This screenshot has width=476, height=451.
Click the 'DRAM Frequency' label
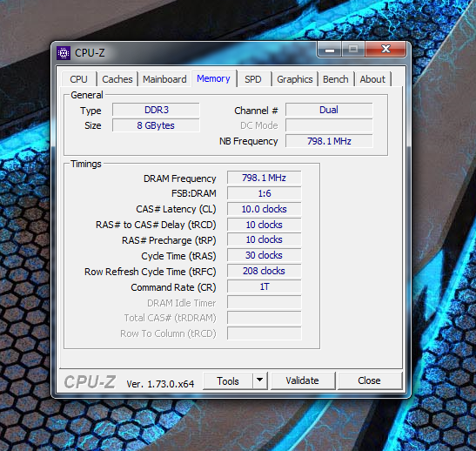pos(180,178)
